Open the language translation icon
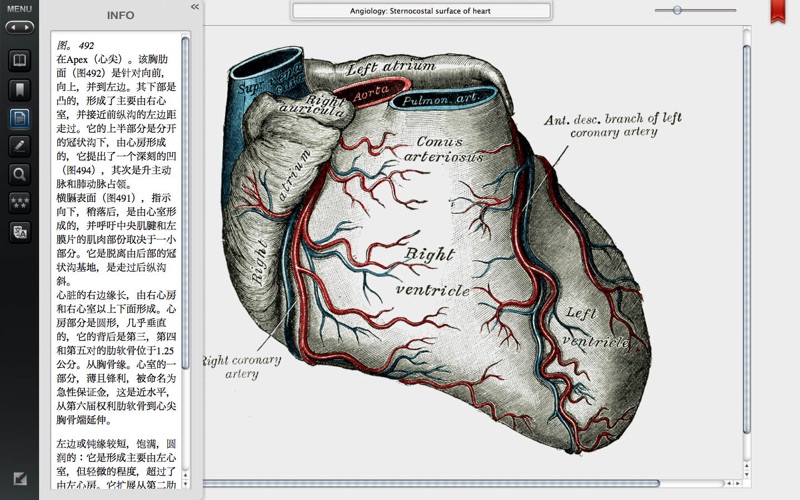800x500 pixels. point(19,231)
